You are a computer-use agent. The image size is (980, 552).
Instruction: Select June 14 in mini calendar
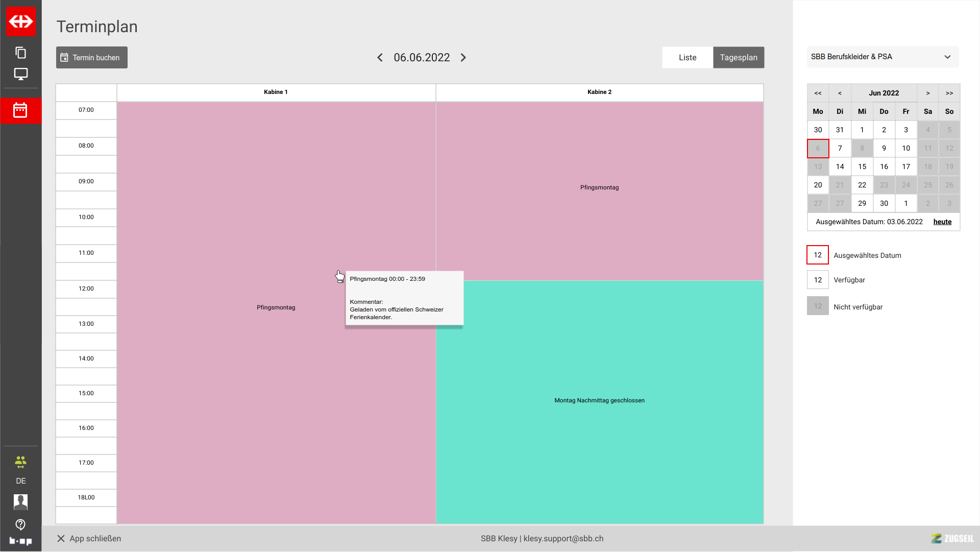[x=840, y=166]
